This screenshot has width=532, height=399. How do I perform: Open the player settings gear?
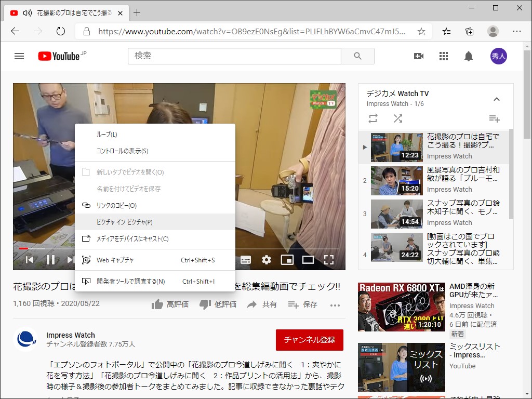(267, 259)
